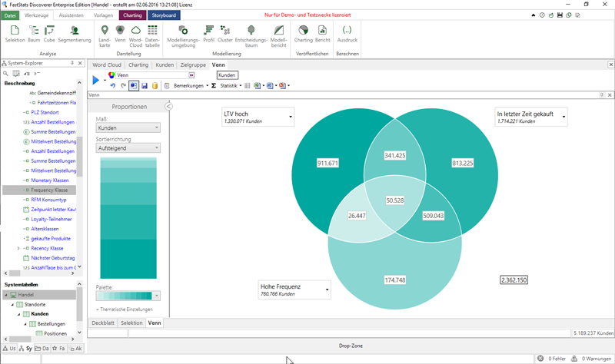Switch to the Word Cloud document tab
615x364 pixels.
(107, 65)
